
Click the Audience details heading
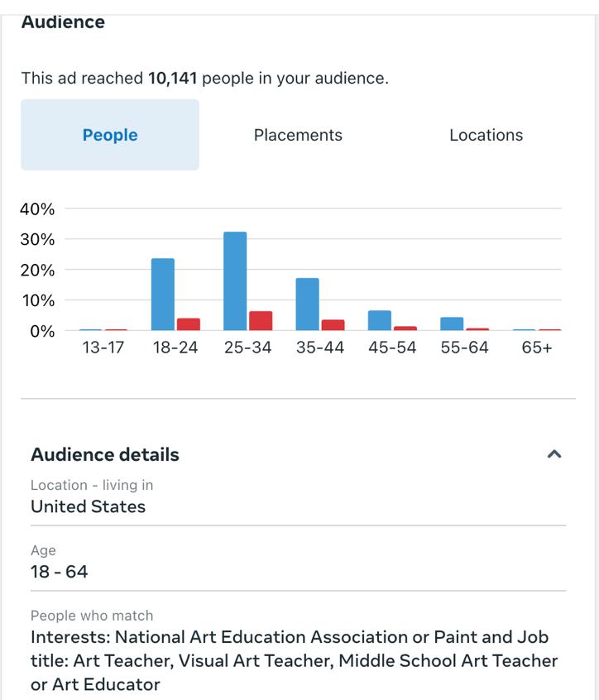coord(105,454)
